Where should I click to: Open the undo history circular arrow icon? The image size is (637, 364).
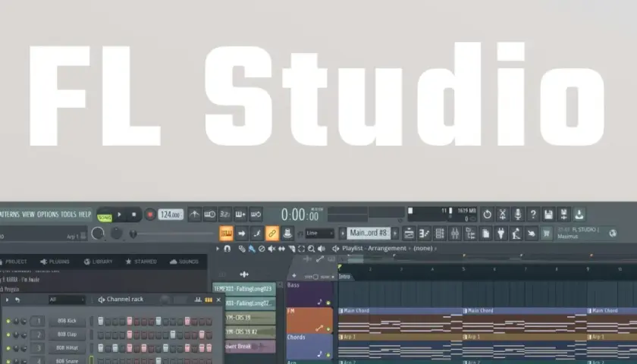(x=487, y=214)
